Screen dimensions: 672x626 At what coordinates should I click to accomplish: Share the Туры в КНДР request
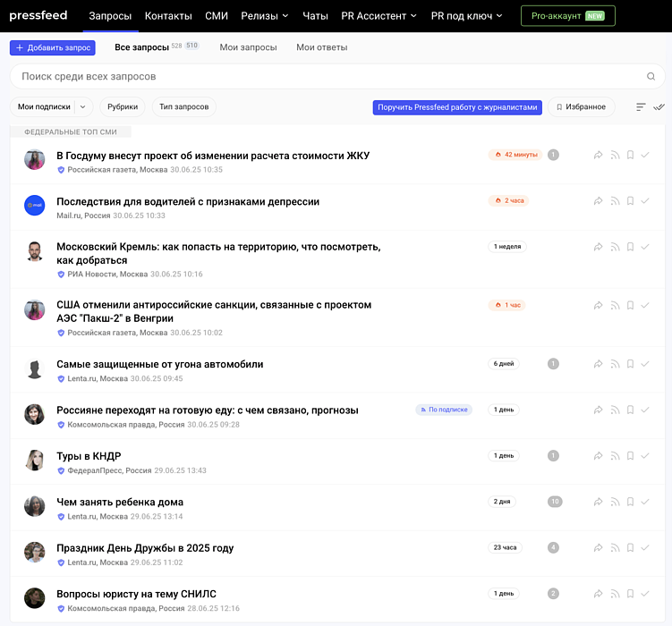click(599, 456)
